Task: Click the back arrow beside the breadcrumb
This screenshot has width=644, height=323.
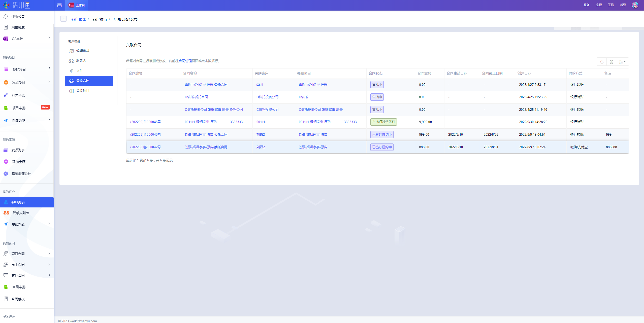Action: coord(63,19)
